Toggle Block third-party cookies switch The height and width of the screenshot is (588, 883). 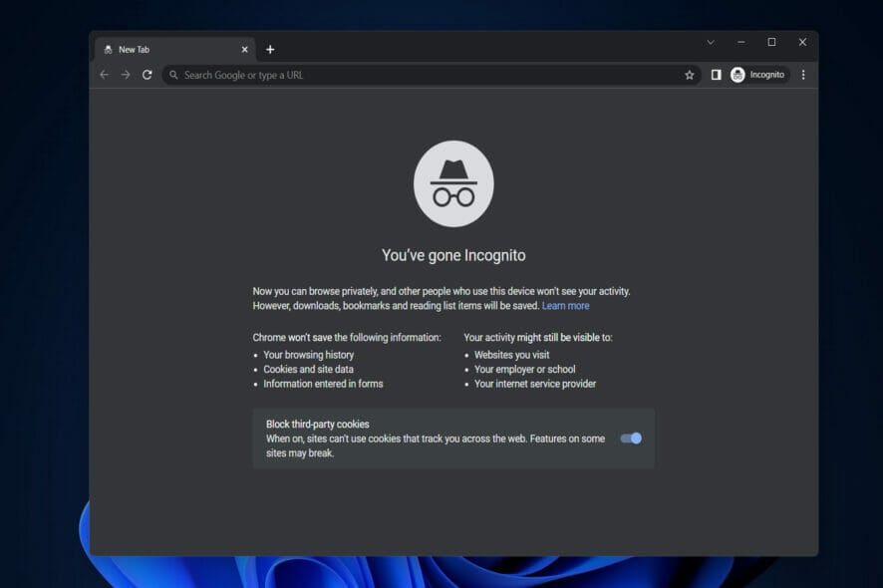coord(631,439)
